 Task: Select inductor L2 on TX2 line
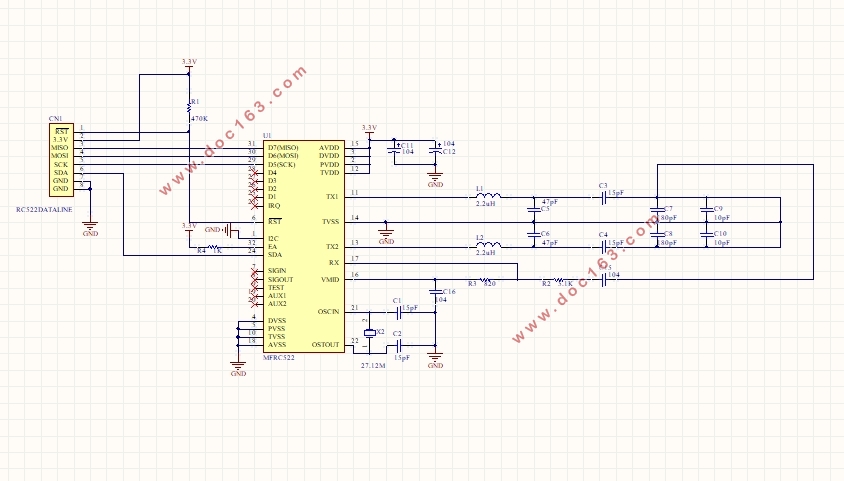pyautogui.click(x=488, y=245)
